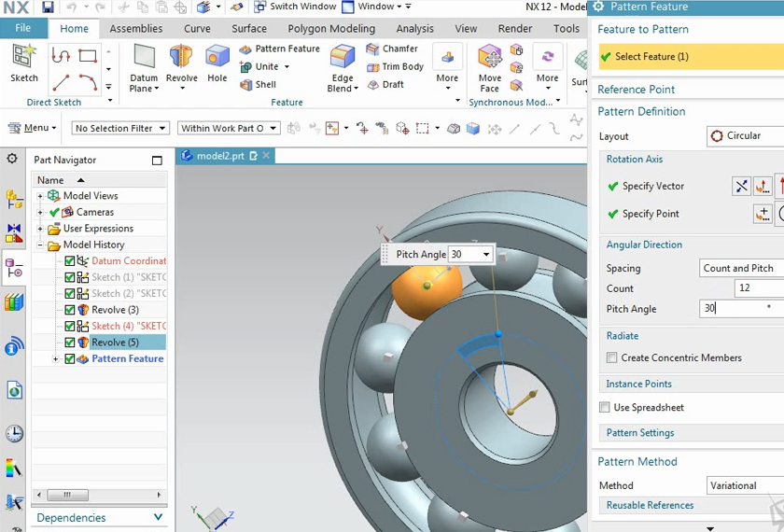The height and width of the screenshot is (532, 784).
Task: Enable Create Concentric Members checkbox
Action: click(612, 357)
